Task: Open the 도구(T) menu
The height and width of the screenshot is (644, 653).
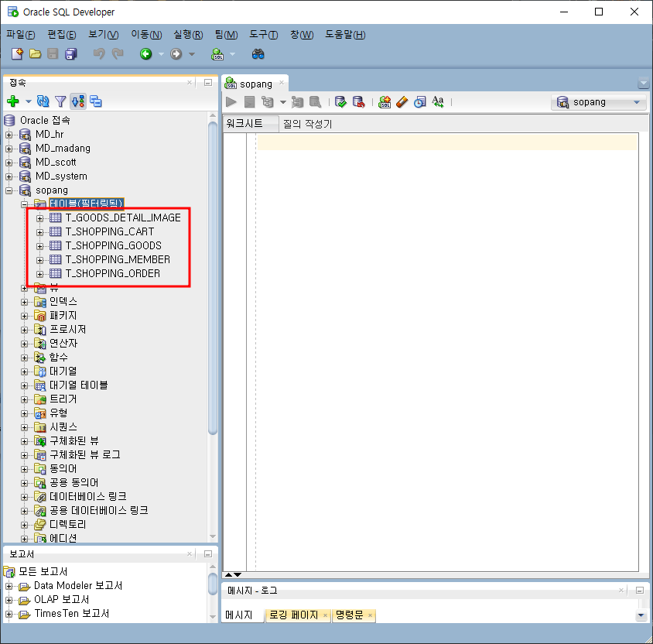Action: (264, 35)
